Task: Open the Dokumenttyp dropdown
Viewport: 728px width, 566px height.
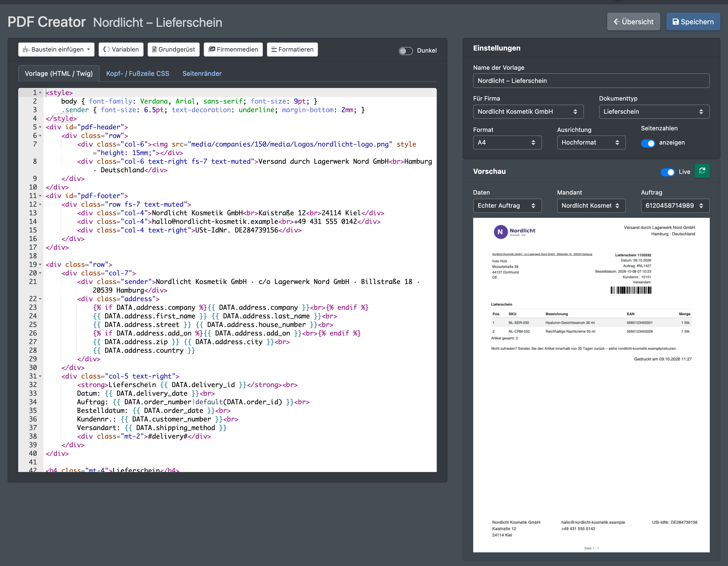Action: coord(654,112)
